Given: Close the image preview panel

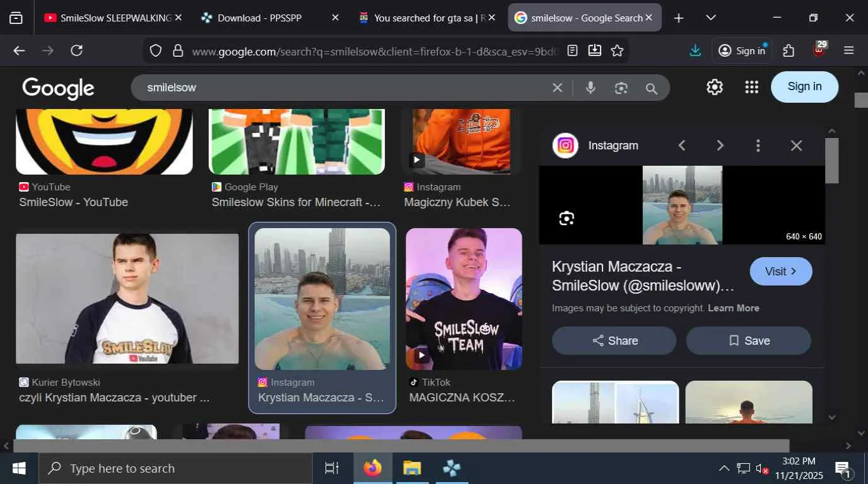Looking at the screenshot, I should pyautogui.click(x=796, y=146).
